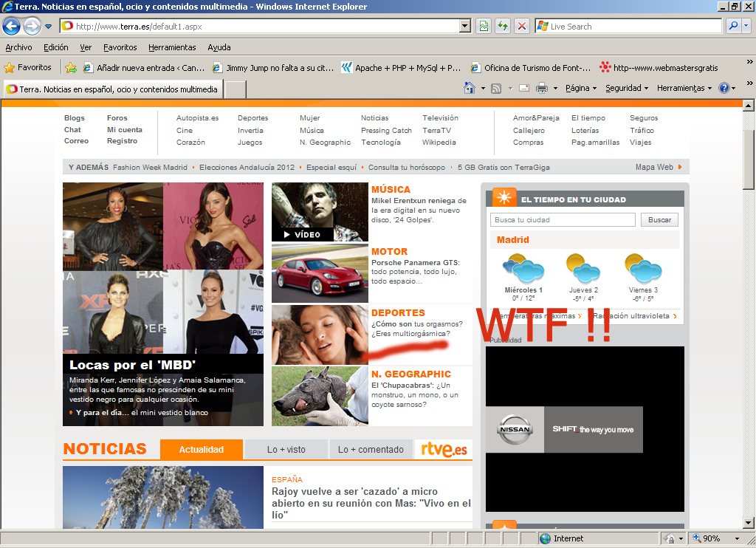Click the vertical scrollbar down arrow
This screenshot has height=548, width=756.
749,522
